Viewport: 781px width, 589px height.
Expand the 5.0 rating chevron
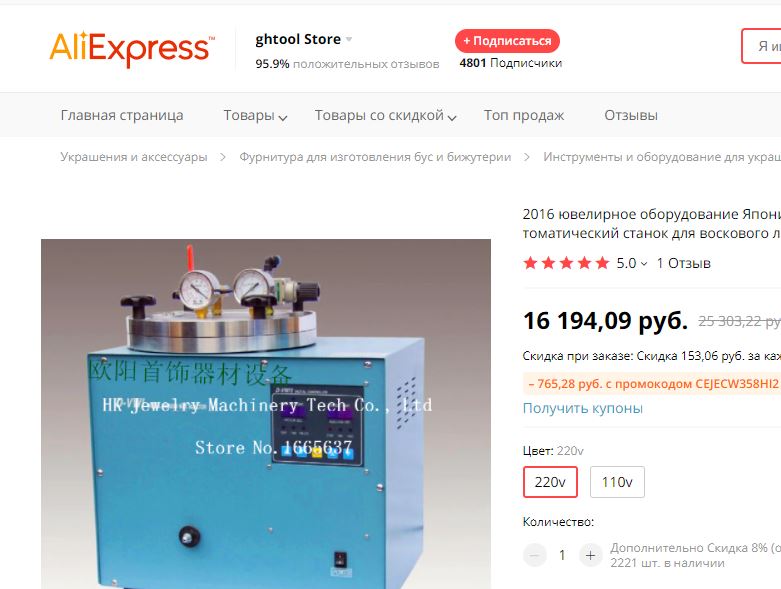click(644, 263)
